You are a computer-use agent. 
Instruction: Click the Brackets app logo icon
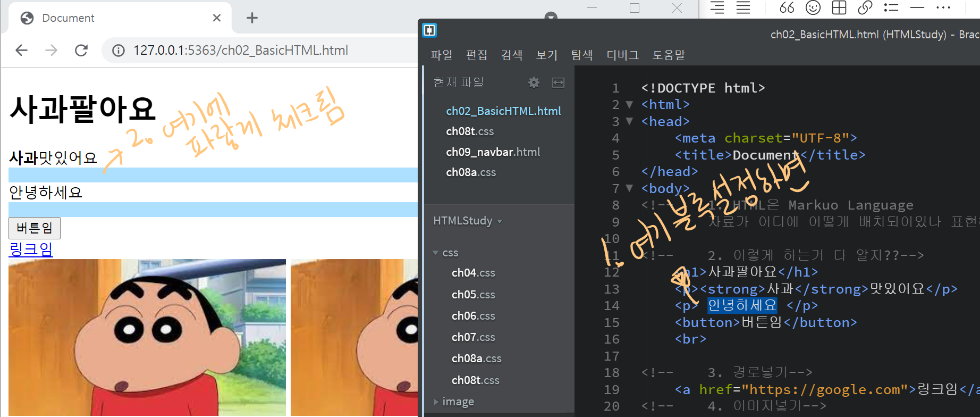pos(429,30)
